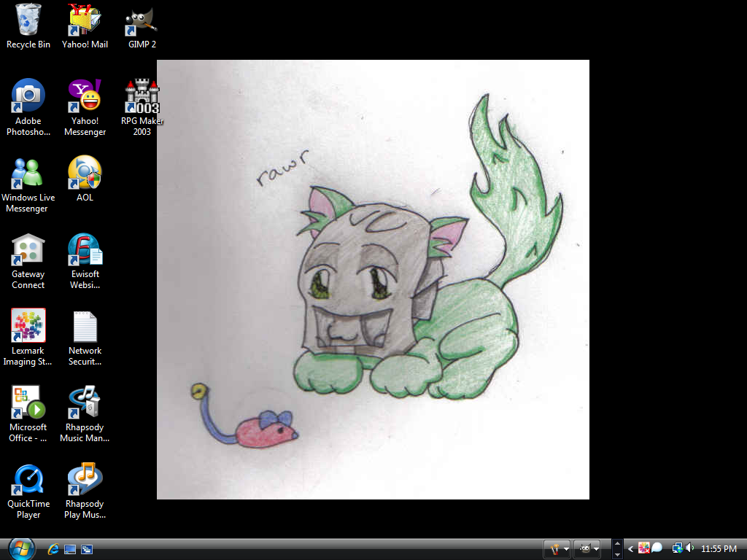Open the Start menu
747x560 pixels.
point(20,549)
